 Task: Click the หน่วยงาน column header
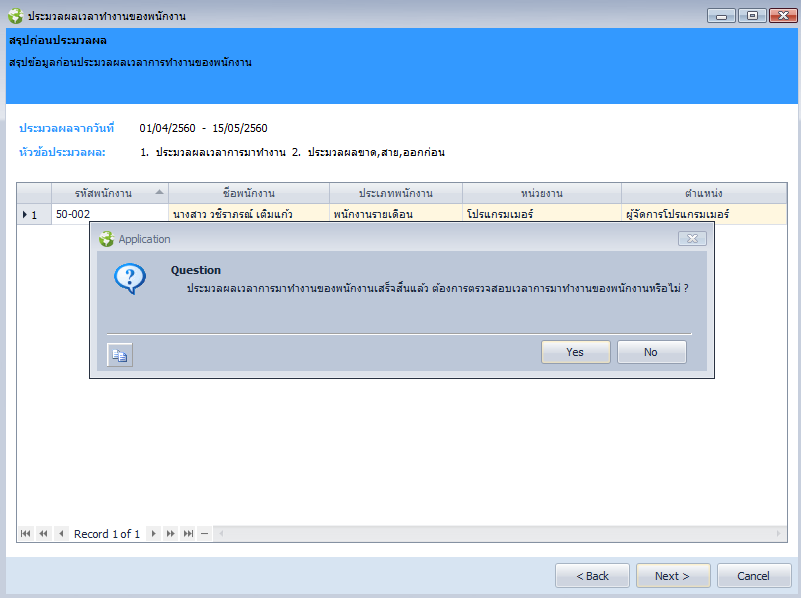pos(542,194)
